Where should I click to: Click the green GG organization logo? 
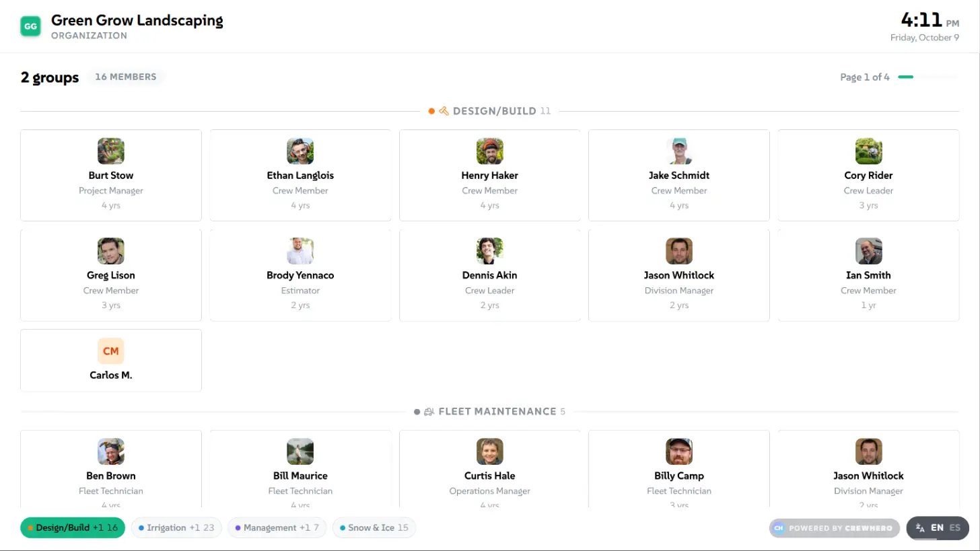click(31, 26)
